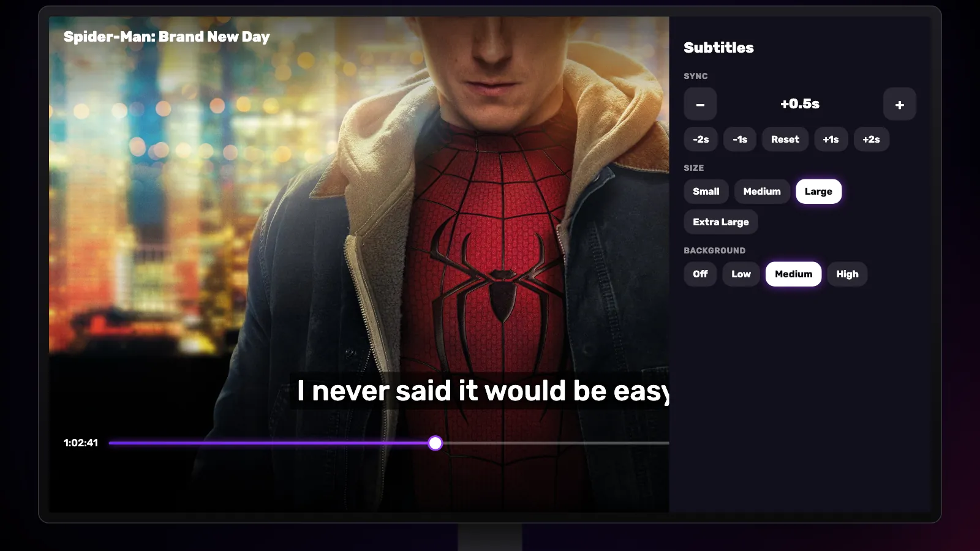Shift subtitles forward by +2s
The image size is (980, 551).
click(x=871, y=140)
